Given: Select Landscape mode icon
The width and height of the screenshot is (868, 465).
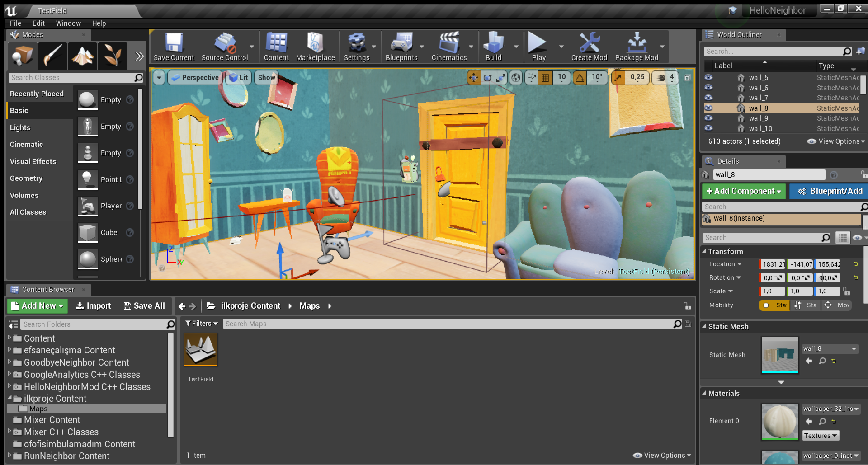Looking at the screenshot, I should [82, 56].
